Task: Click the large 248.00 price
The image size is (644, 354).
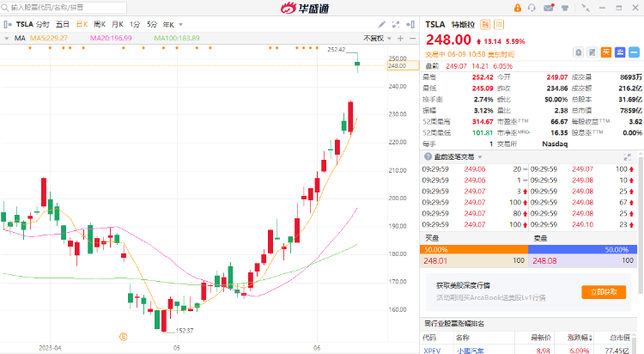Action: coord(448,40)
